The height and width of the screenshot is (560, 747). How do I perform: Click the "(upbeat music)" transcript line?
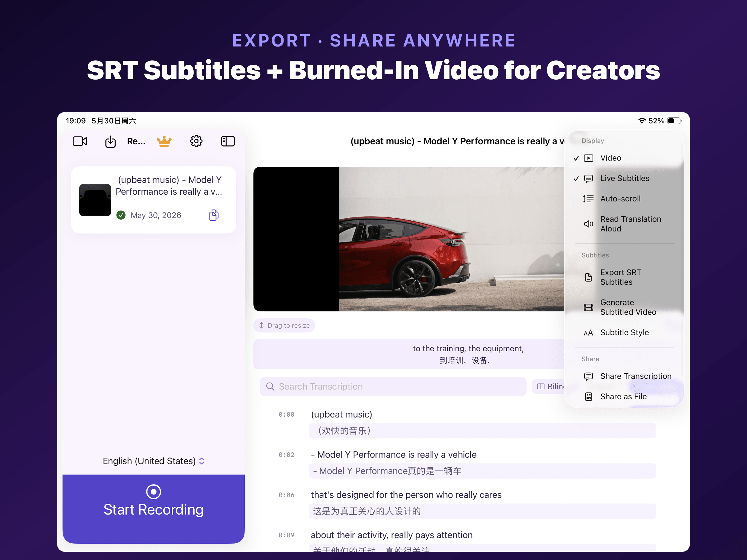[342, 415]
